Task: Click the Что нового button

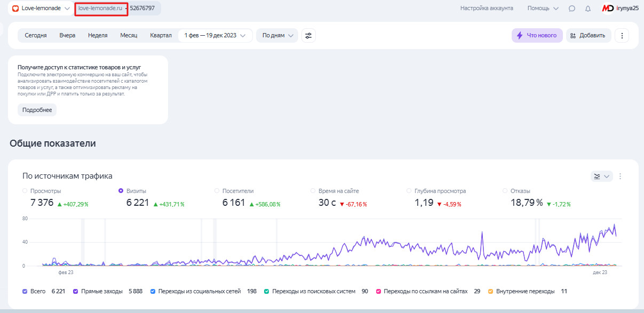Action: 537,36
